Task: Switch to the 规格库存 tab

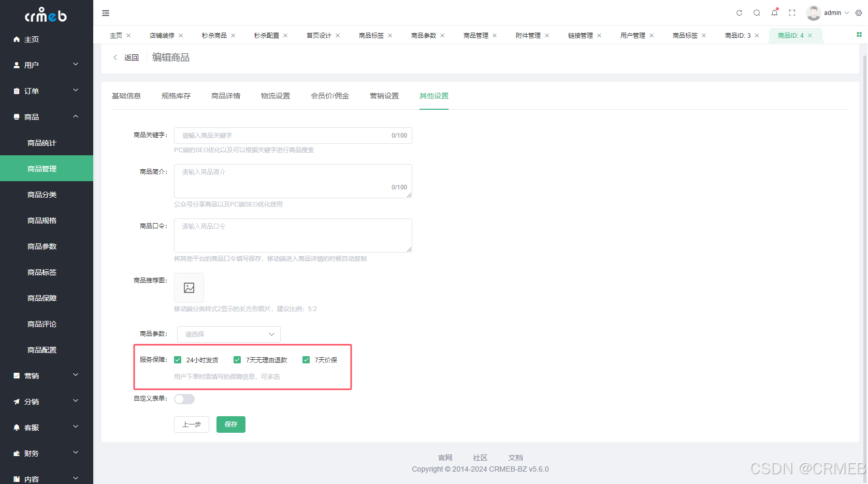Action: click(x=176, y=96)
